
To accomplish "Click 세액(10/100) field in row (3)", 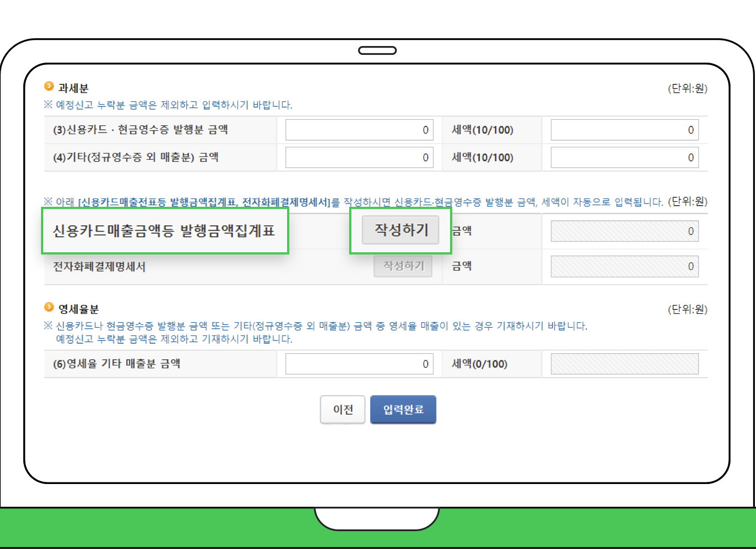I will (624, 130).
